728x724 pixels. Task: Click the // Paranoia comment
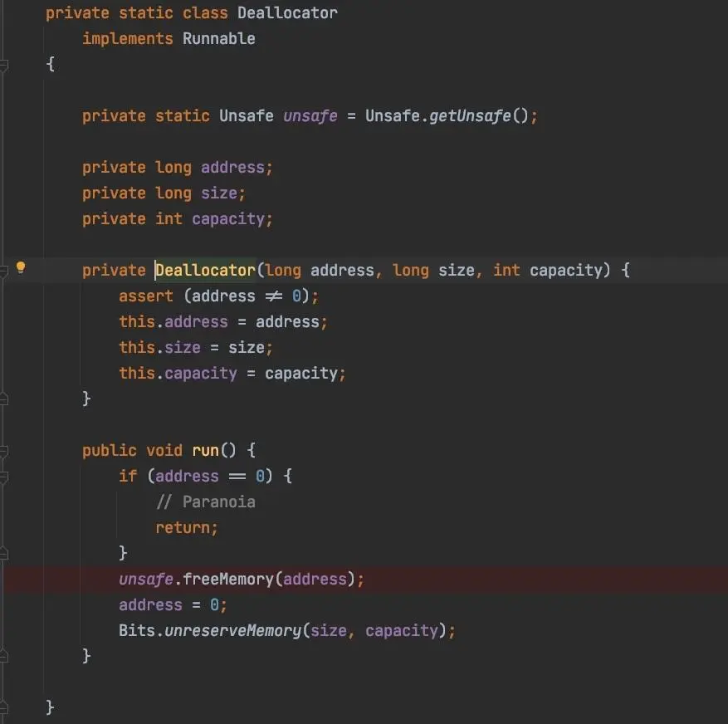click(206, 502)
